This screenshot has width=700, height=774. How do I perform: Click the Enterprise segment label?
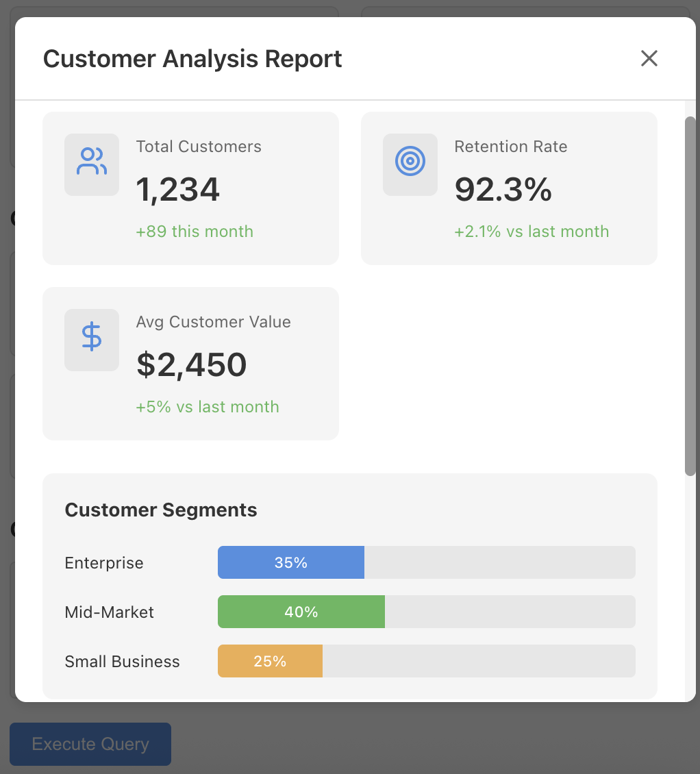click(104, 563)
